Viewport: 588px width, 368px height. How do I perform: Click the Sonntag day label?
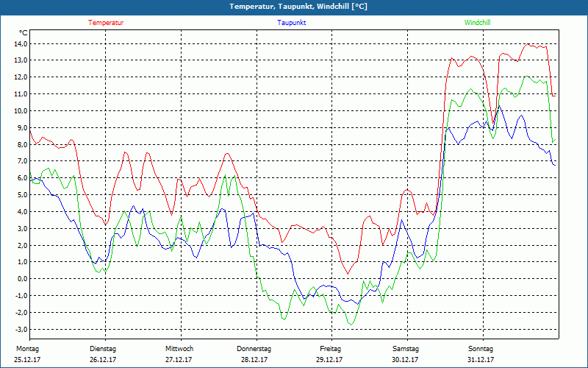click(x=481, y=349)
